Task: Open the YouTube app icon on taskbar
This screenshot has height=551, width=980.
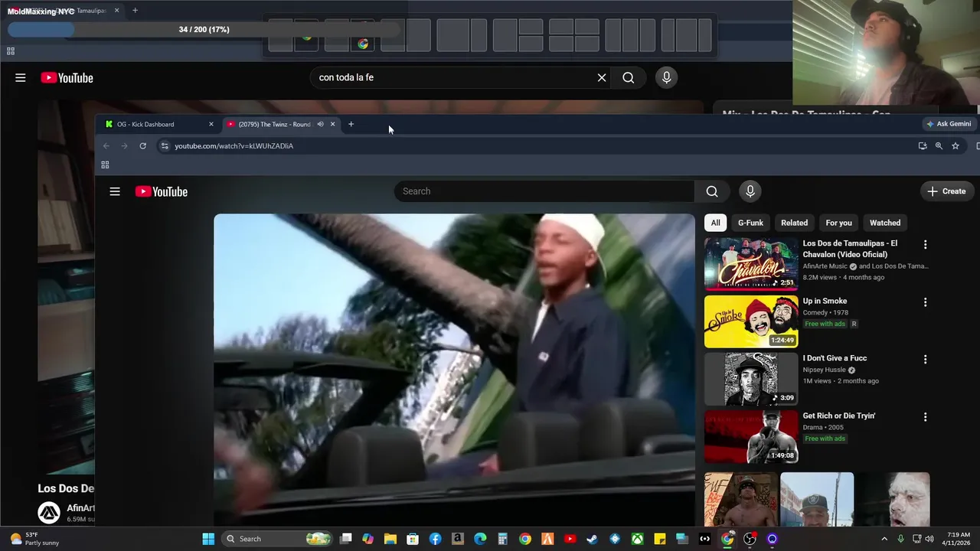Action: tap(570, 539)
